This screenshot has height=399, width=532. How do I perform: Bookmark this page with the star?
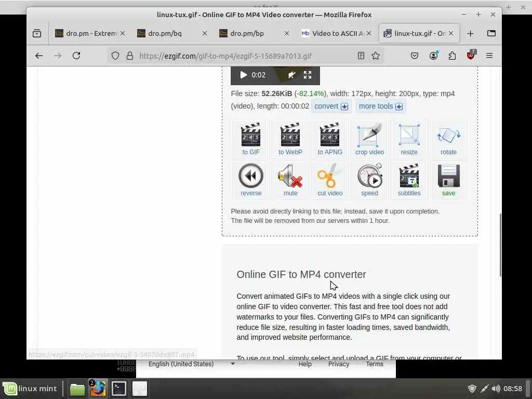click(x=376, y=56)
